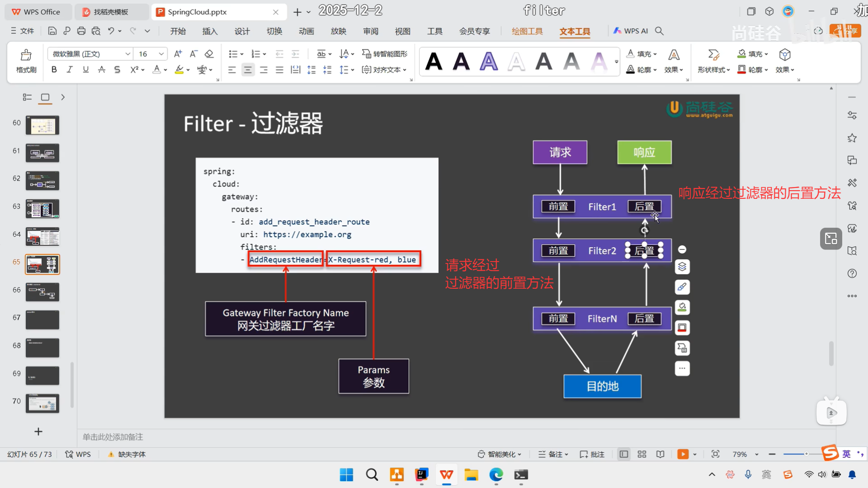Screen dimensions: 868x488
Task: Toggle Italic formatting button
Action: click(70, 70)
